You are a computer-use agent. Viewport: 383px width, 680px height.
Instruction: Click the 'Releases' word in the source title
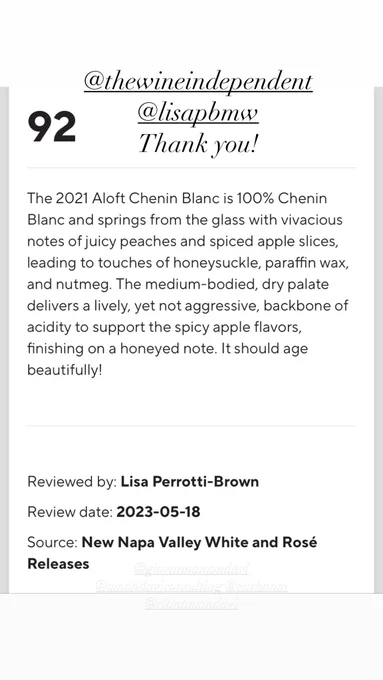[58, 564]
